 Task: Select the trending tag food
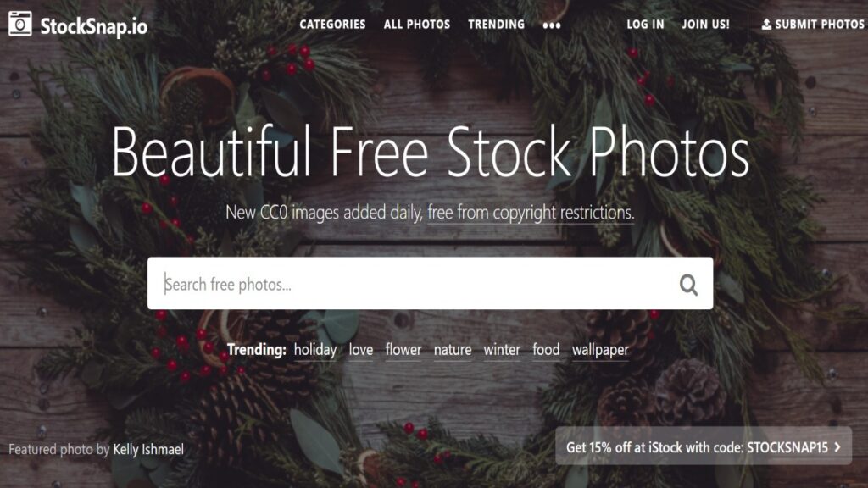546,350
